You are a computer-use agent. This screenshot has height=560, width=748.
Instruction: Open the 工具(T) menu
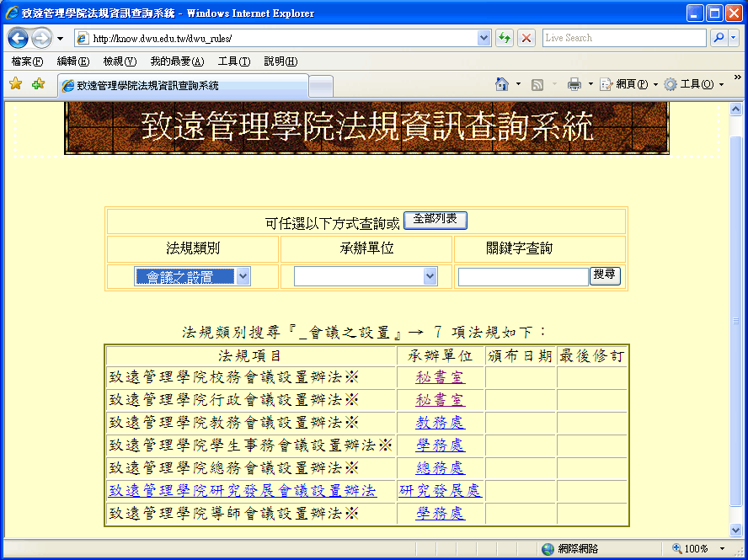click(x=234, y=61)
